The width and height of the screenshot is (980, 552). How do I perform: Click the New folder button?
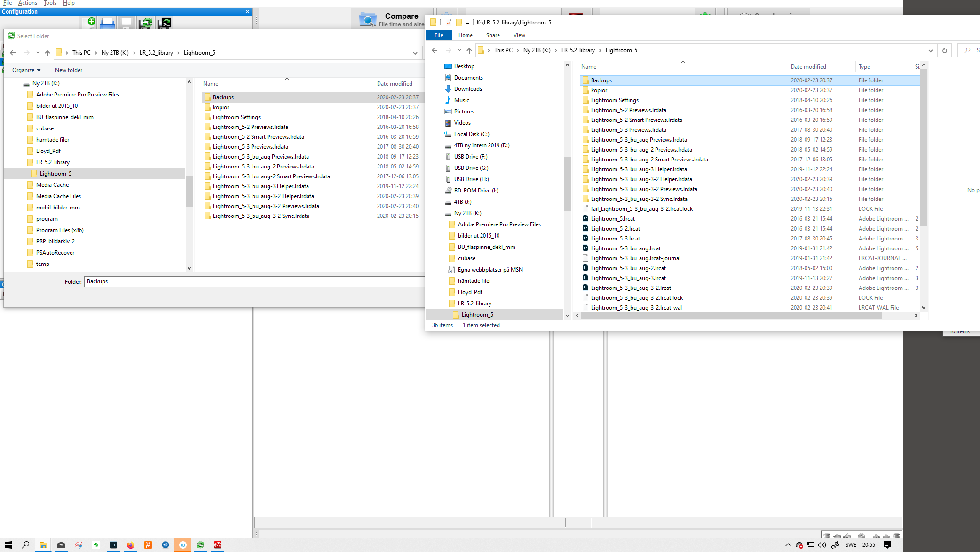pos(69,70)
